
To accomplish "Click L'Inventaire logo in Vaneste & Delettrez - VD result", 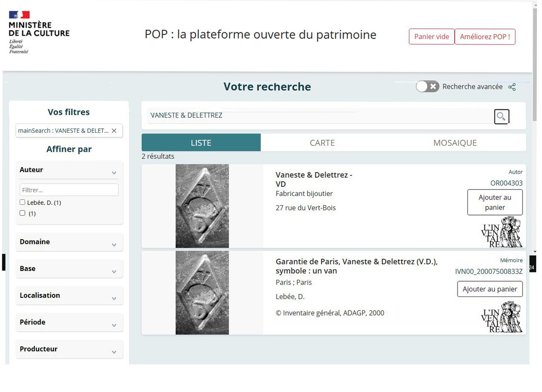I will click(x=502, y=232).
